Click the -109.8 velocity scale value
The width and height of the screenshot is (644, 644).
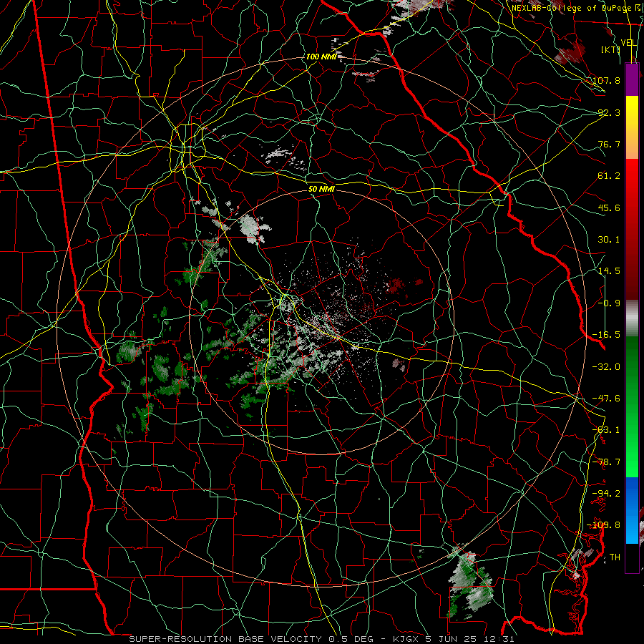pos(604,525)
